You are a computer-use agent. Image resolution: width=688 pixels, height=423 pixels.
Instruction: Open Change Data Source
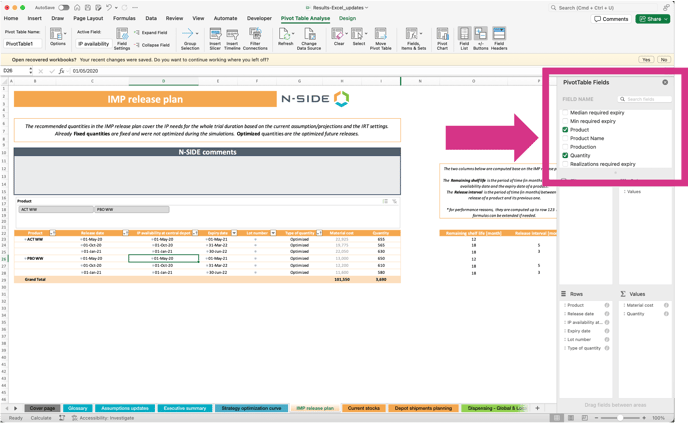pyautogui.click(x=309, y=39)
